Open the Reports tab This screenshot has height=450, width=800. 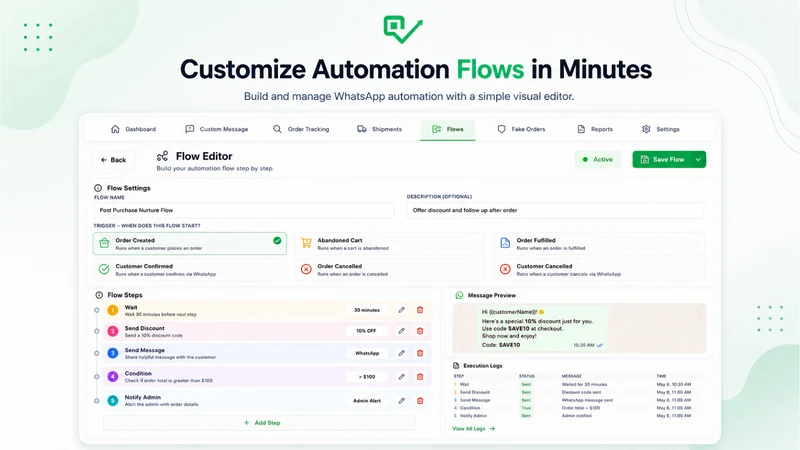tap(595, 129)
